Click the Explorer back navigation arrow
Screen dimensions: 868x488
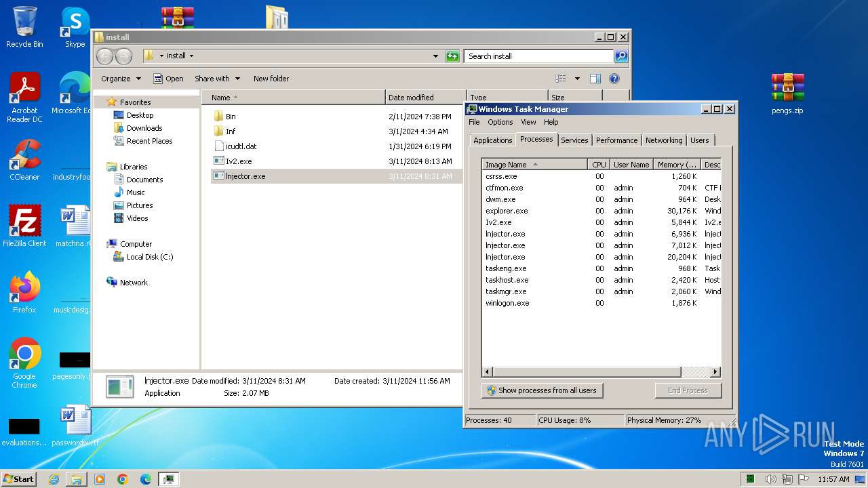tap(104, 56)
